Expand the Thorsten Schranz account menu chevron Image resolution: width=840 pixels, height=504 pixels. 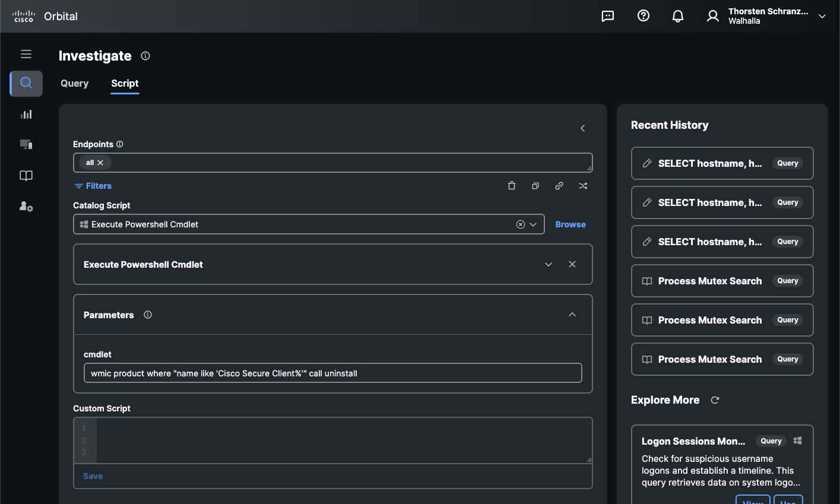click(822, 16)
